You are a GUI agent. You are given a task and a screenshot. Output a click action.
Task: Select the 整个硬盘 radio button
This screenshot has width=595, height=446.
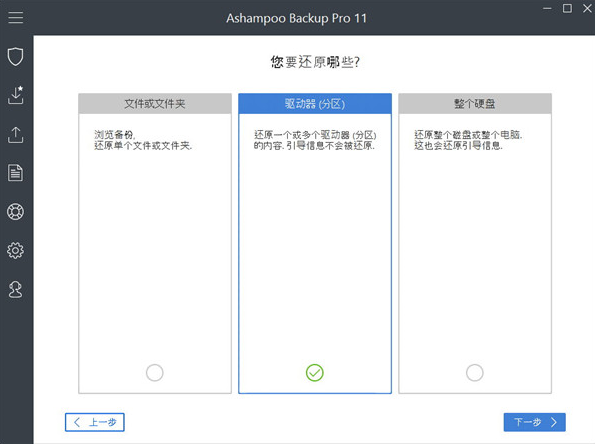click(475, 373)
